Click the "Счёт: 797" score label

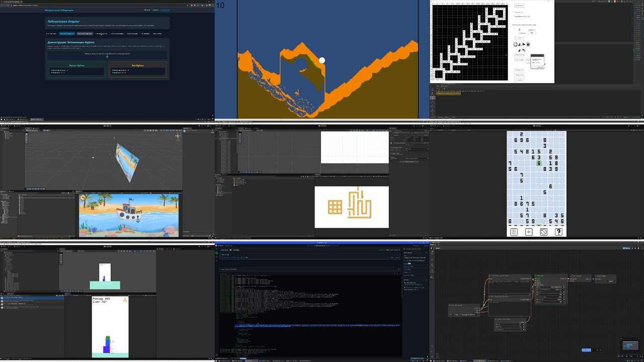pyautogui.click(x=100, y=302)
